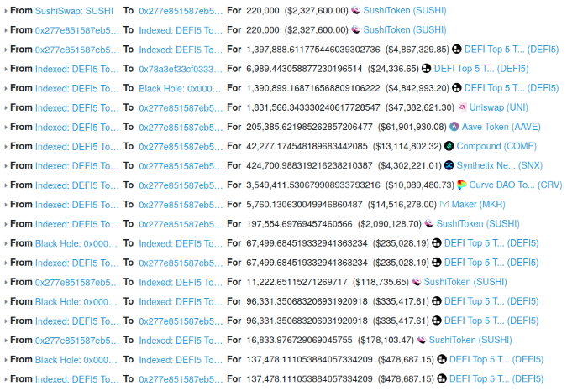Viewport: 588px width, 391px height.
Task: Open SushiToken (SUSHI) link in 16,833.97 row
Action: (x=470, y=341)
